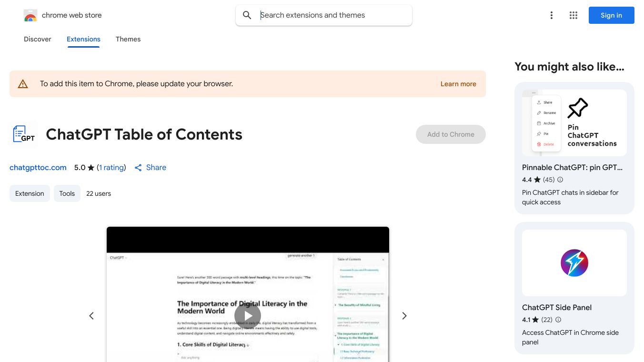Click the warning triangle in the banner
Viewport: 644px width, 362px height.
click(23, 83)
